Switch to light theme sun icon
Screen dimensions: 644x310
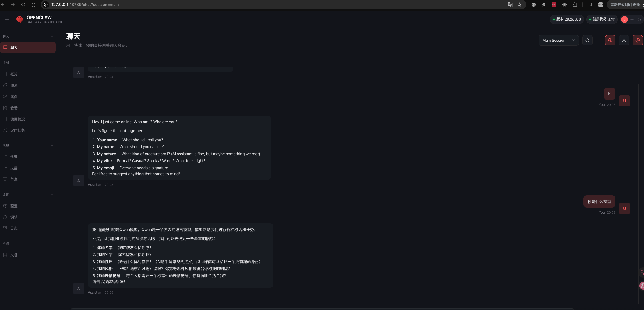(x=632, y=19)
